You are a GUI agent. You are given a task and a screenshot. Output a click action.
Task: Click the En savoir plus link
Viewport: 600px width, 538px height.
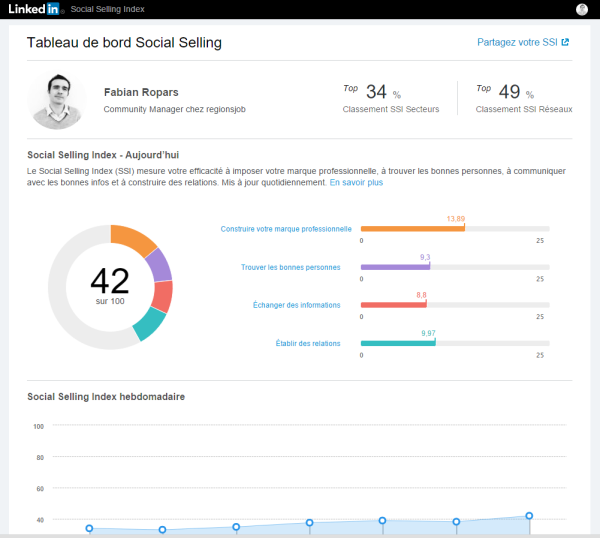(356, 183)
